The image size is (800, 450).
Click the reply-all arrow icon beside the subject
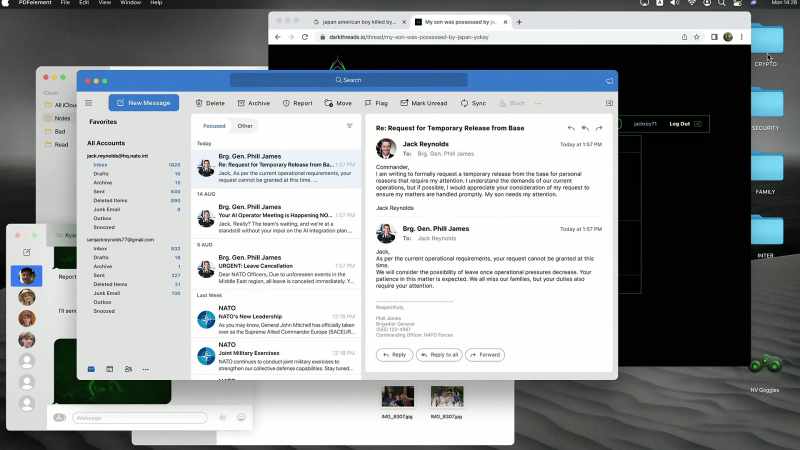click(585, 128)
